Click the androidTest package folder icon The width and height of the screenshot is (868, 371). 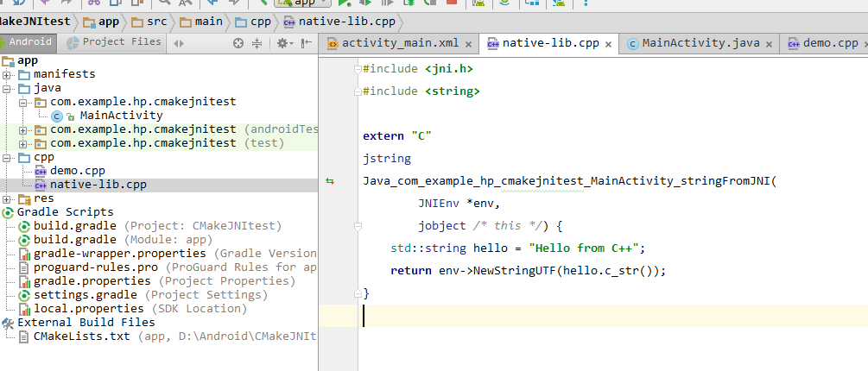tap(41, 130)
